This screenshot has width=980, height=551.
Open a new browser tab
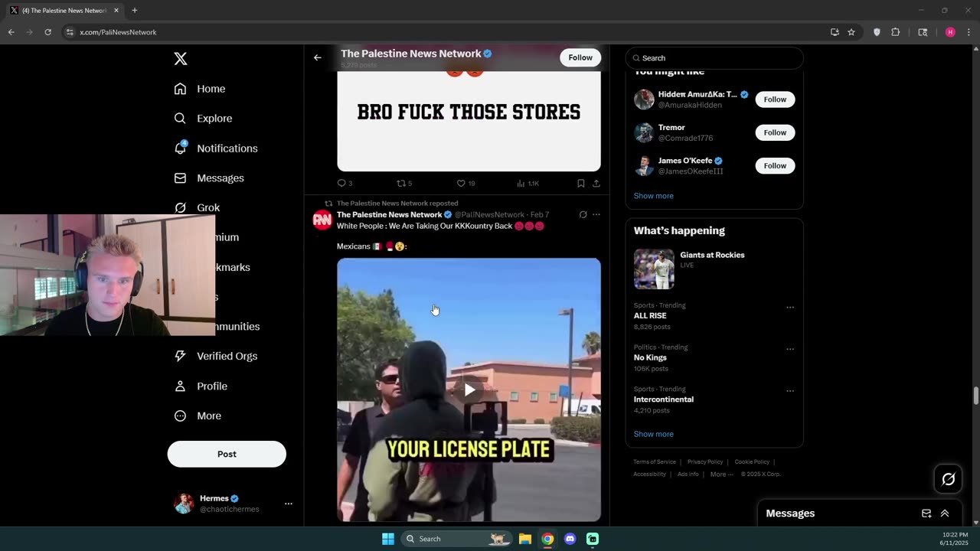[x=135, y=11]
